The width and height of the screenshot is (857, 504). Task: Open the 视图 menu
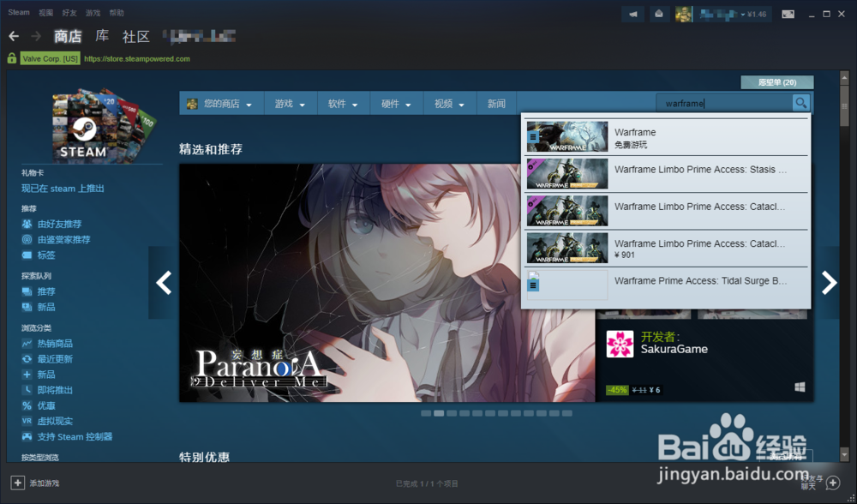pos(46,13)
